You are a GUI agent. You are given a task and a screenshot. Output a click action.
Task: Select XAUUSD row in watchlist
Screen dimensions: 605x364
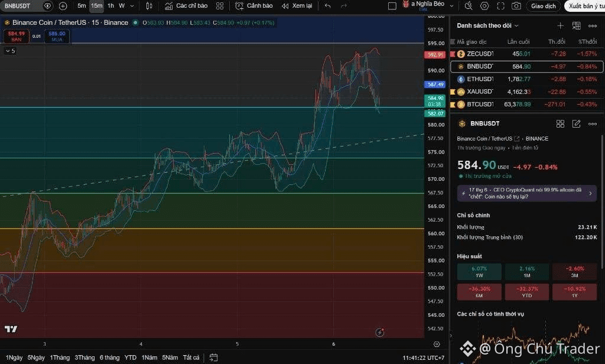click(x=526, y=92)
